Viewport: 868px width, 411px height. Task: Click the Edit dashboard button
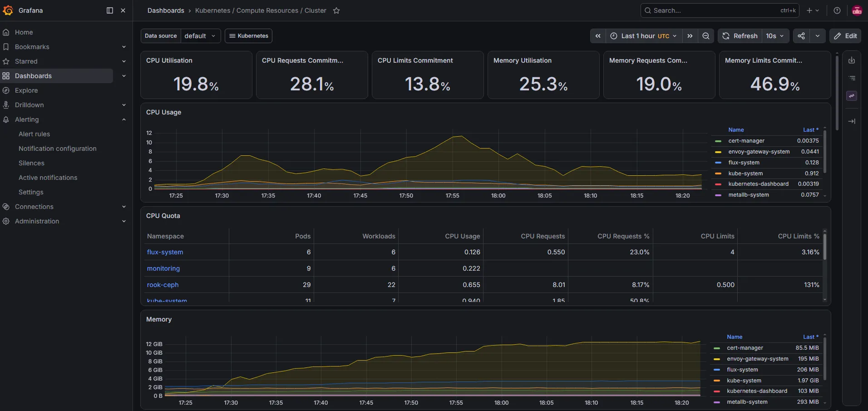[x=846, y=36]
